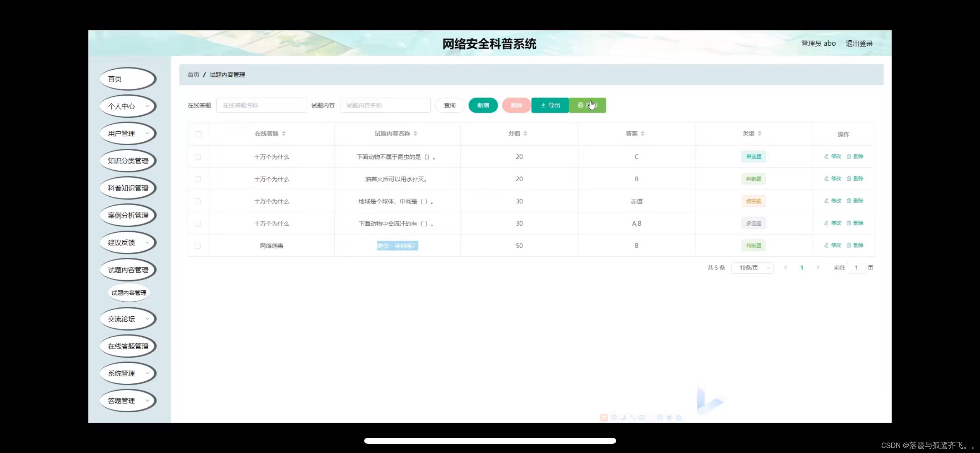Delete the 网络病毒 row
This screenshot has height=453, width=980.
coord(855,245)
